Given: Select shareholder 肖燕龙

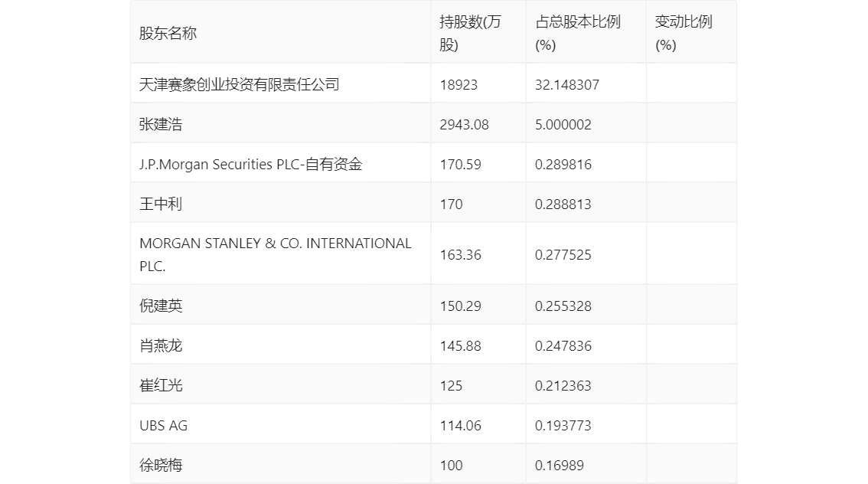Looking at the screenshot, I should (161, 345).
